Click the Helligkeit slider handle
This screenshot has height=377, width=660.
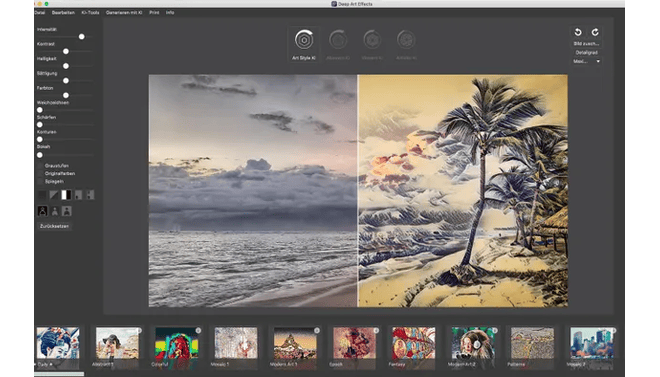[x=66, y=66]
